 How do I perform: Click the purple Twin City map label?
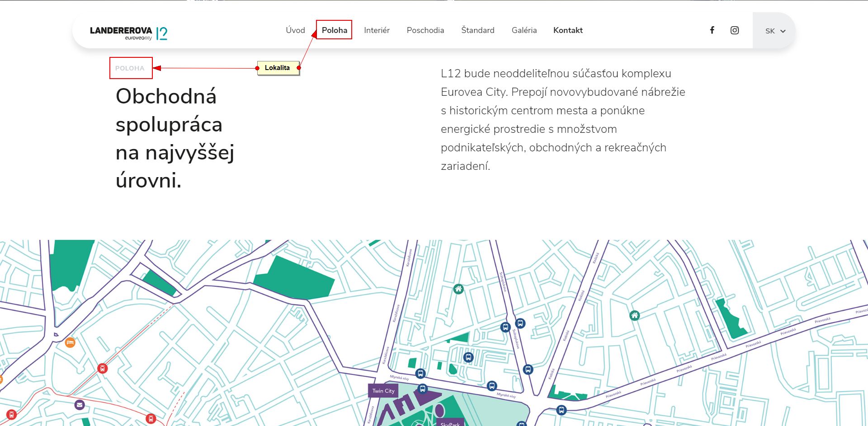(383, 391)
